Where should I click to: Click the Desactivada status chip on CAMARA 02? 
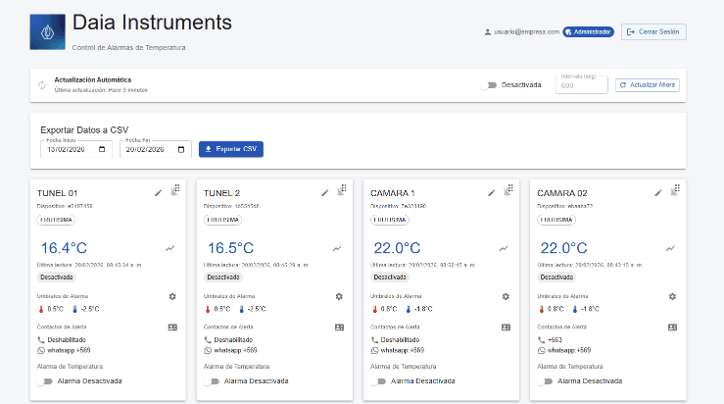coord(556,277)
